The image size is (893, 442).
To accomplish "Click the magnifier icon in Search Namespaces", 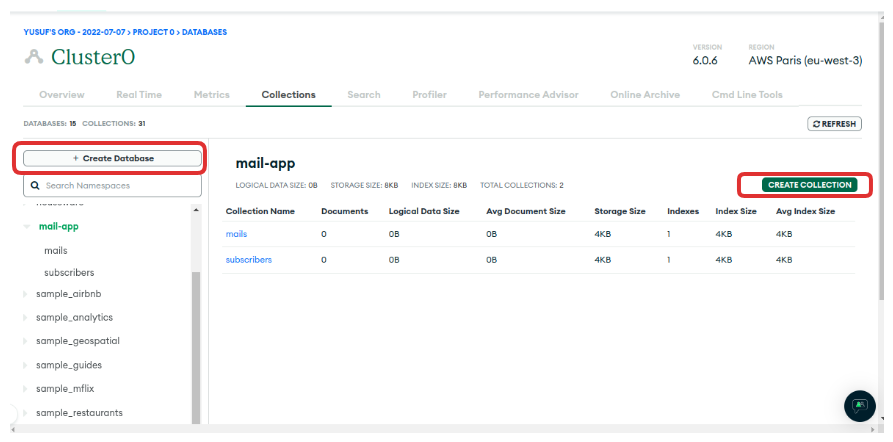I will point(36,186).
